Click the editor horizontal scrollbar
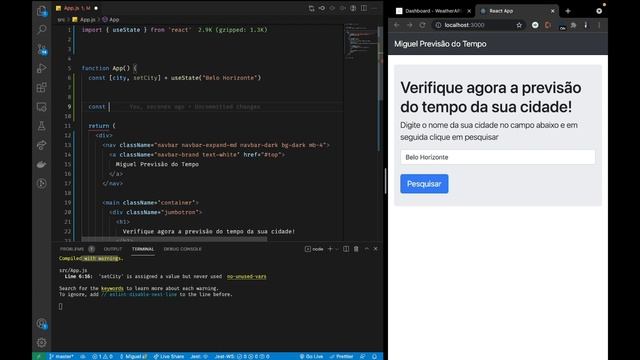The width and height of the screenshot is (640, 360). click(174, 239)
